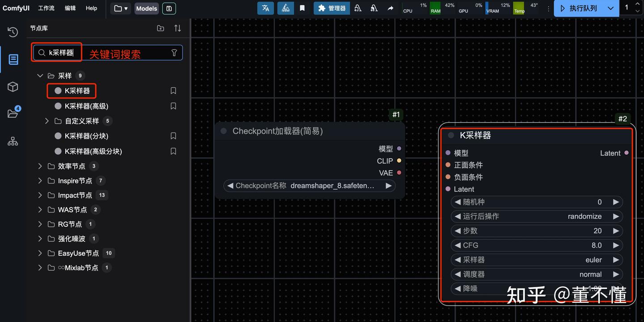This screenshot has width=644, height=322.
Task: Open the workflows folder sidebar icon
Action: point(13,113)
